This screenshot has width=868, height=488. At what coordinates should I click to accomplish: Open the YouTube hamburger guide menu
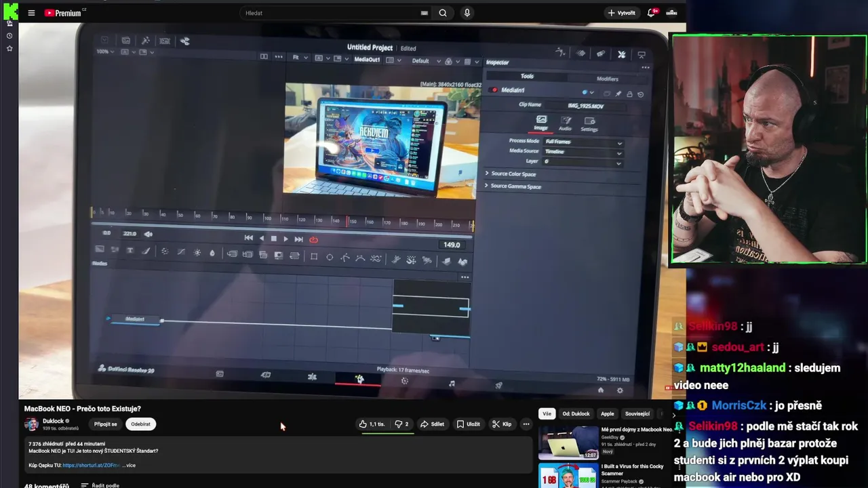point(31,13)
